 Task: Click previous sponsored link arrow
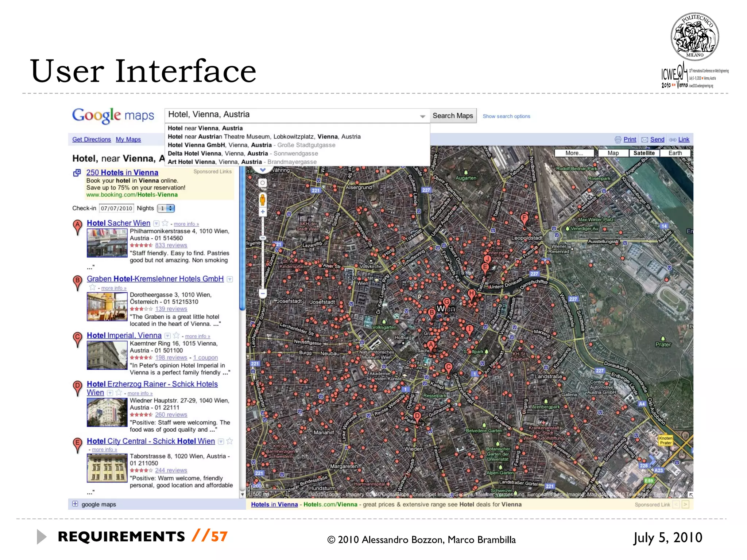pos(676,504)
